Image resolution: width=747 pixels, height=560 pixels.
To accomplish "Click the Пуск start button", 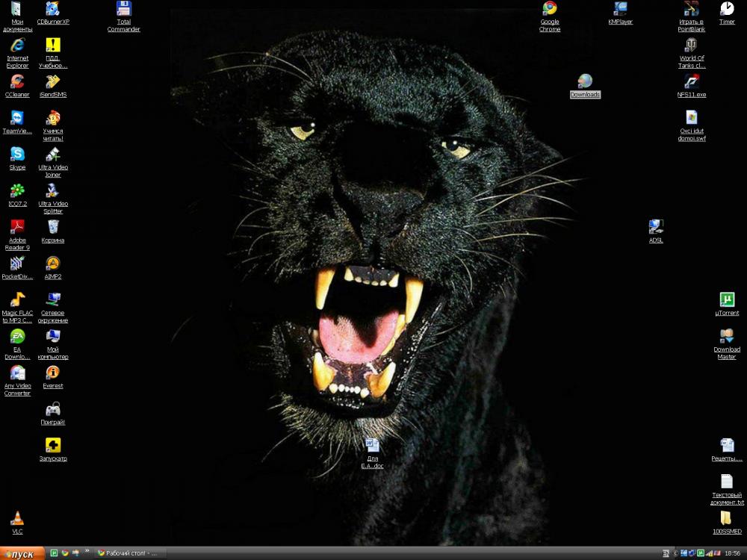I will coord(22,553).
